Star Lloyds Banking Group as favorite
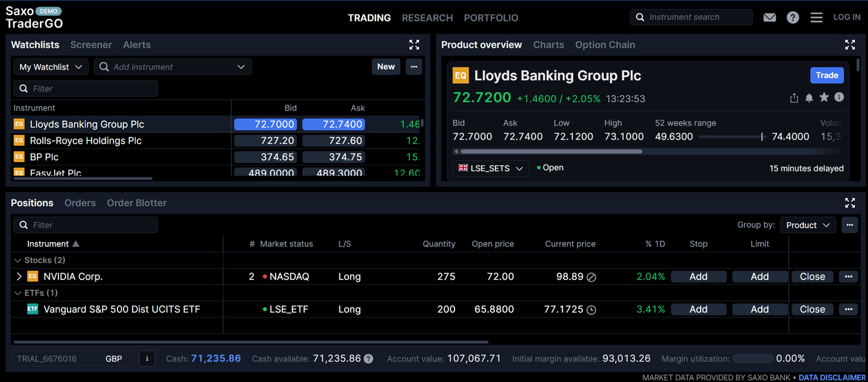 (824, 97)
